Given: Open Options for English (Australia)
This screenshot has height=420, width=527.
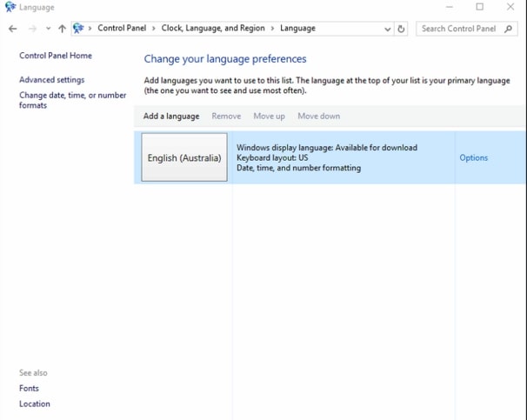Looking at the screenshot, I should tap(473, 157).
